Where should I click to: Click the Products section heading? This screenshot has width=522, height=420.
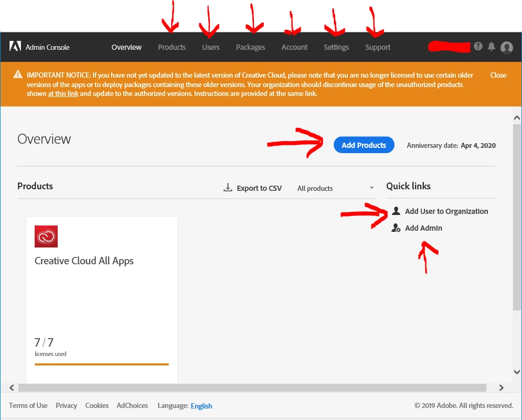(35, 186)
